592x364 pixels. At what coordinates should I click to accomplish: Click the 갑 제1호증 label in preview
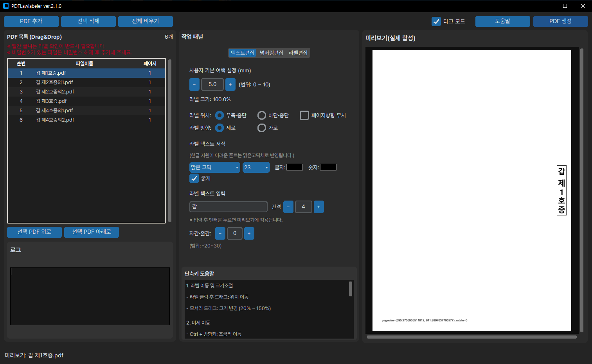(x=561, y=190)
